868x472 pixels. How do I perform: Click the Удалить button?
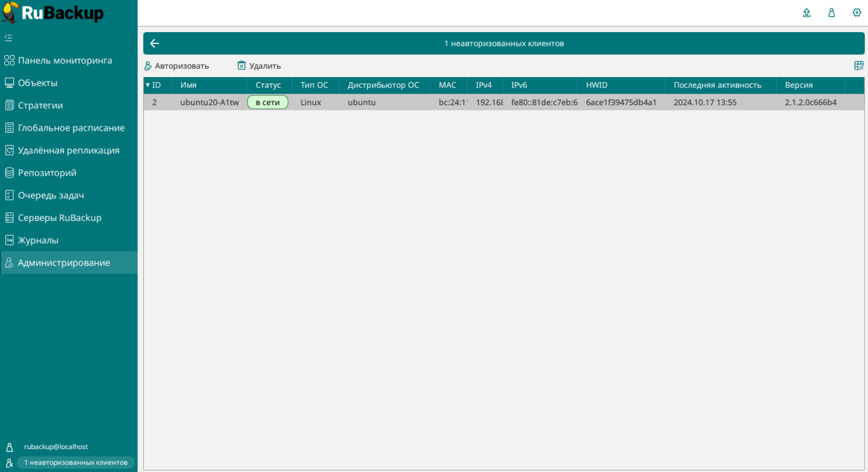pos(259,66)
